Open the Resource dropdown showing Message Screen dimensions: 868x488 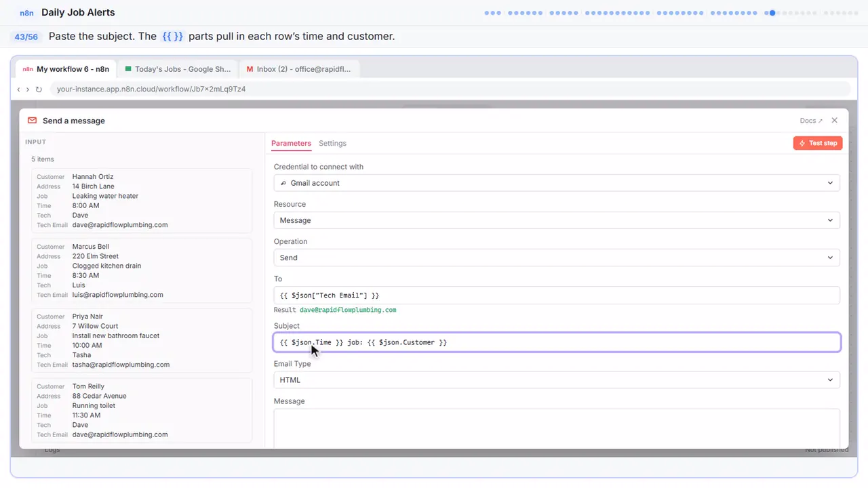pyautogui.click(x=557, y=220)
